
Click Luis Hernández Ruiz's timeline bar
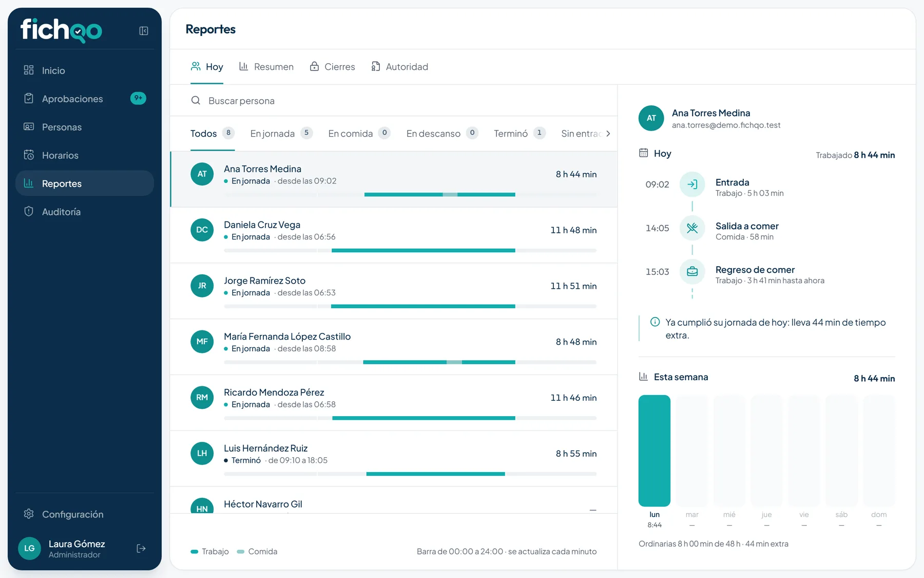[410, 474]
